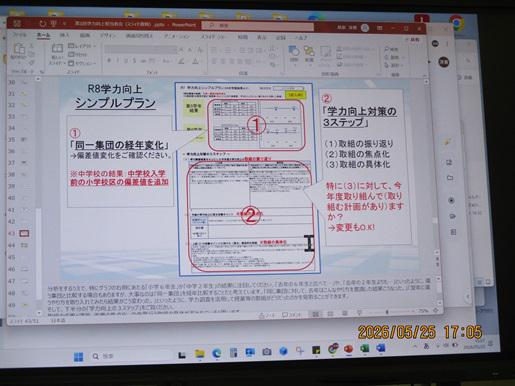Open Microsoft Edge from the taskbar
The image size is (515, 386).
tap(217, 353)
